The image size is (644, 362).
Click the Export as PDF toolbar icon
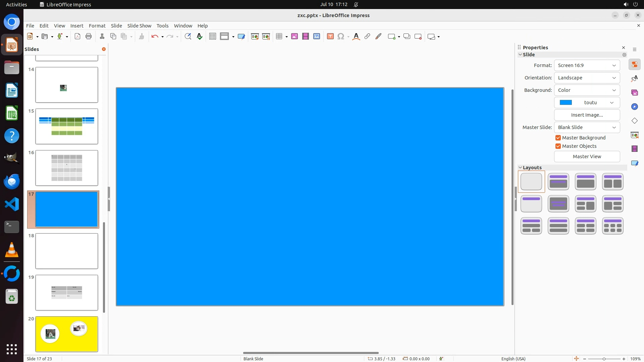coord(77,37)
